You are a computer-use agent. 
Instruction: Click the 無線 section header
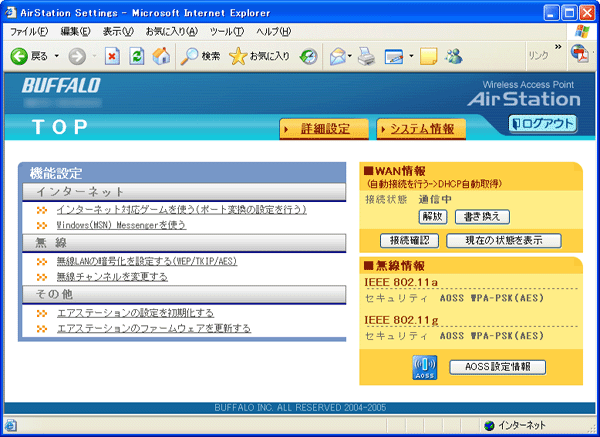point(184,243)
